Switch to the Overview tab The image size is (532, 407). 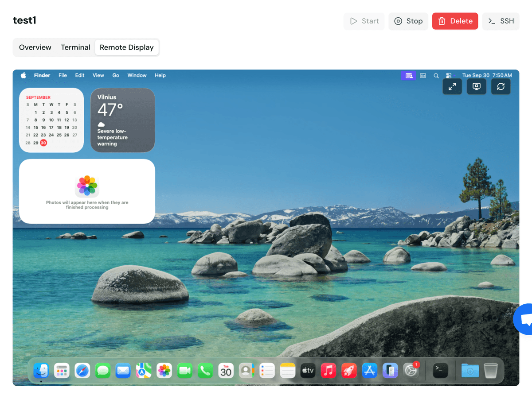(x=35, y=47)
